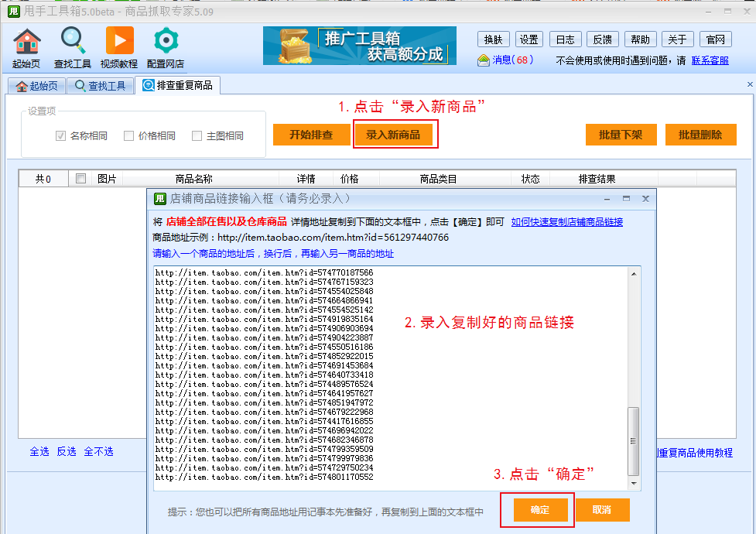Click the link ending in id=574682346878
Viewport: 756px width, 534px height.
pos(264,440)
